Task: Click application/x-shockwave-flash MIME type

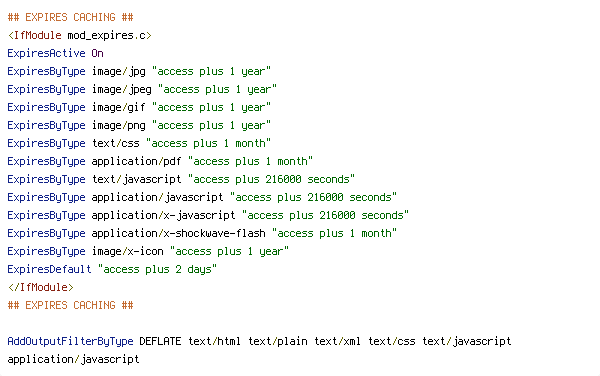Action: 179,233
